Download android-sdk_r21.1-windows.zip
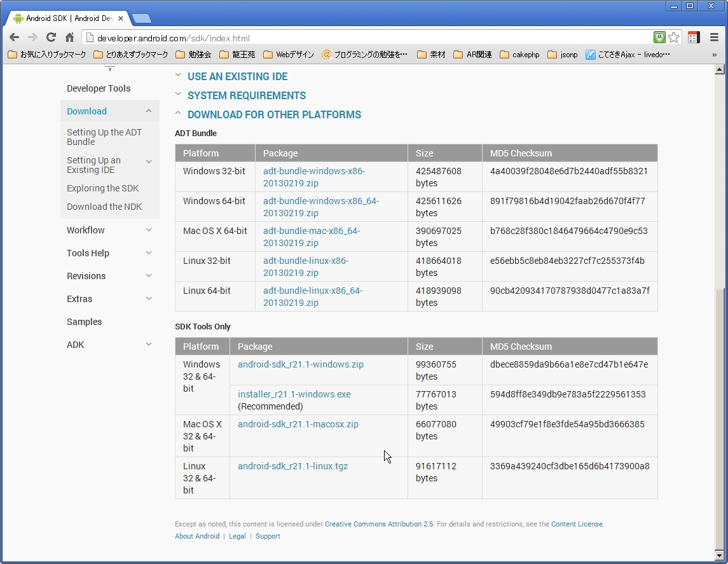The width and height of the screenshot is (728, 564). tap(300, 364)
